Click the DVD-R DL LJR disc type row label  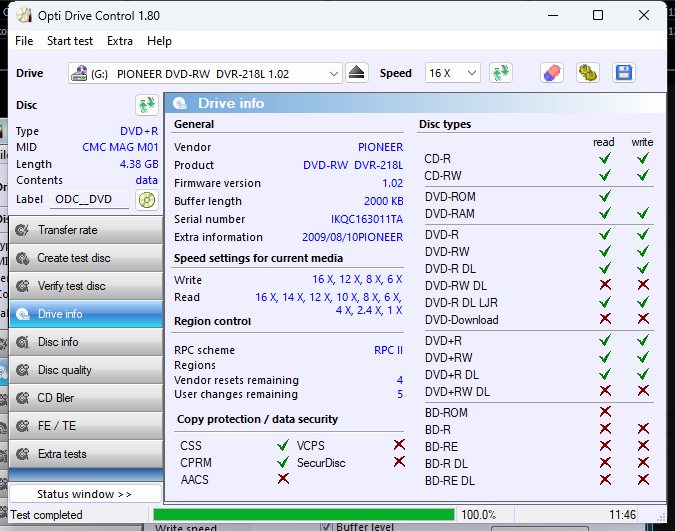pos(461,303)
